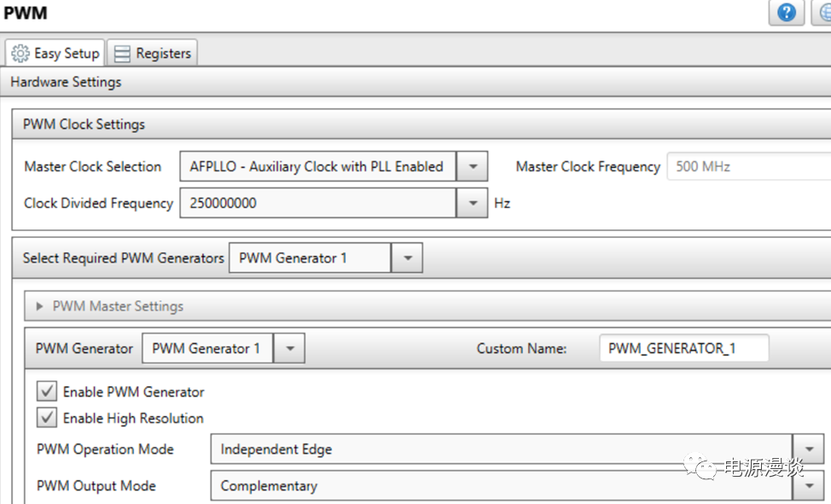Click the Easy Setup gear icon
Image resolution: width=831 pixels, height=504 pixels.
(20, 53)
